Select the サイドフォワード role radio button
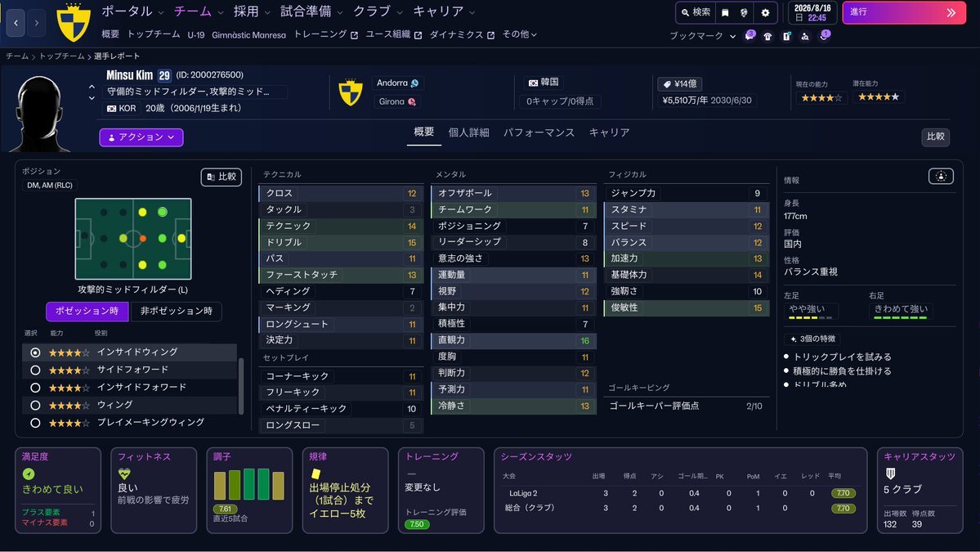The width and height of the screenshot is (980, 552). coord(35,370)
